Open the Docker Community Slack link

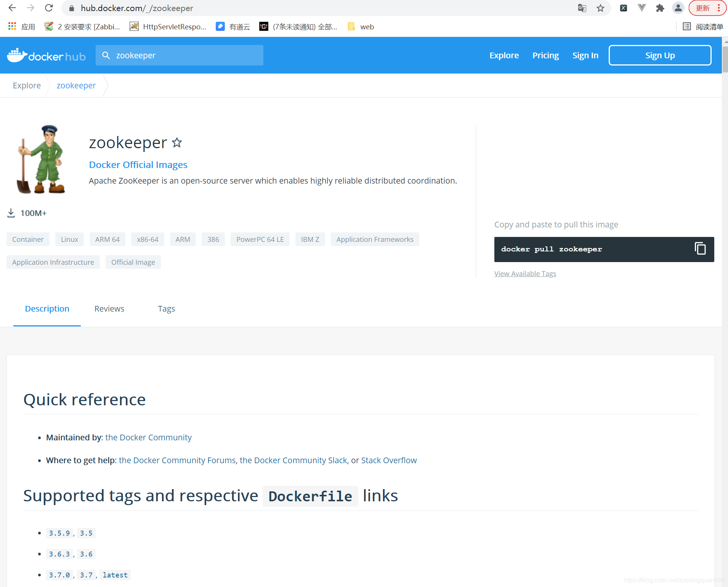tap(293, 460)
